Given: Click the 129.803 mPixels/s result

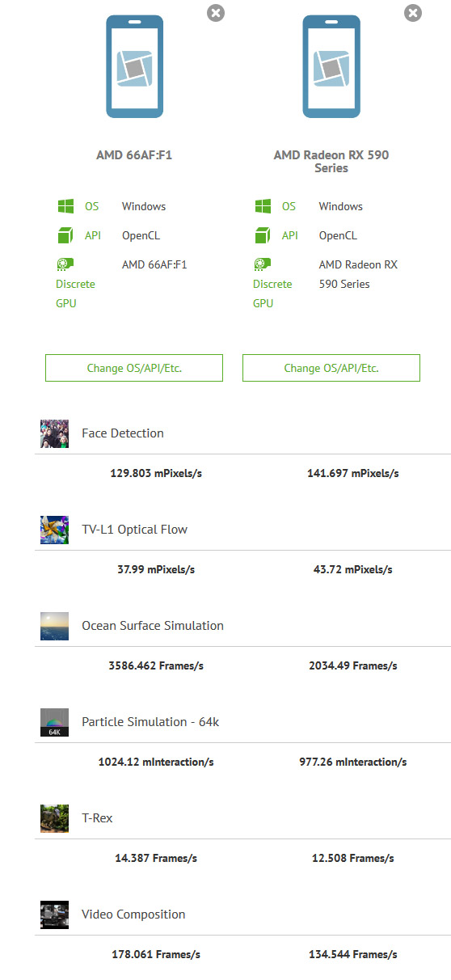Looking at the screenshot, I should coord(156,474).
